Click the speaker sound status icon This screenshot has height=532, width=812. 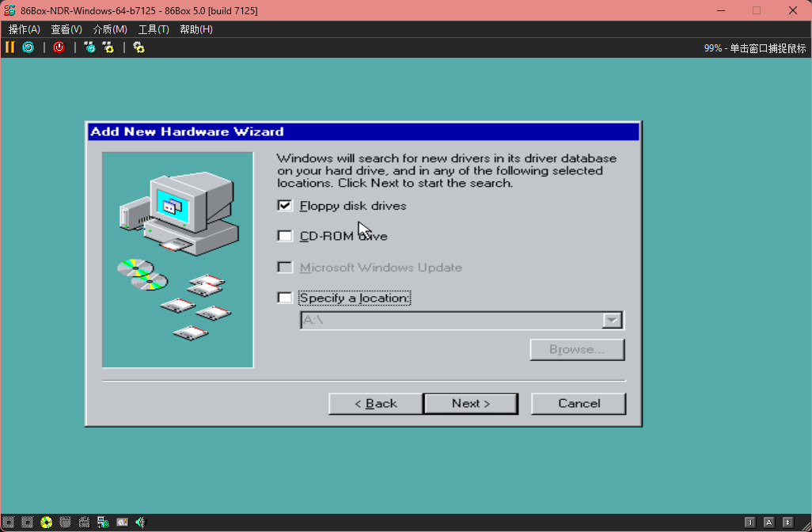[141, 522]
